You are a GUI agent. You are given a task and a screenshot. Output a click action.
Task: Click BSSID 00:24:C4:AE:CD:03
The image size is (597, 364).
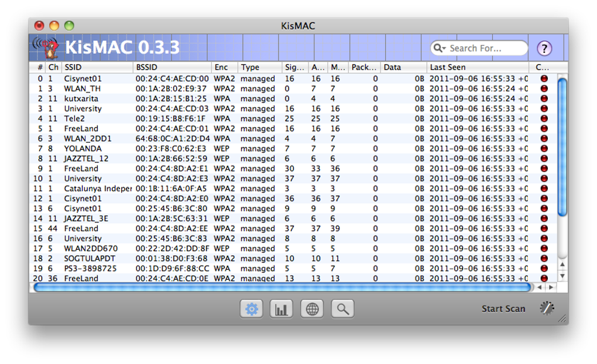pos(172,108)
